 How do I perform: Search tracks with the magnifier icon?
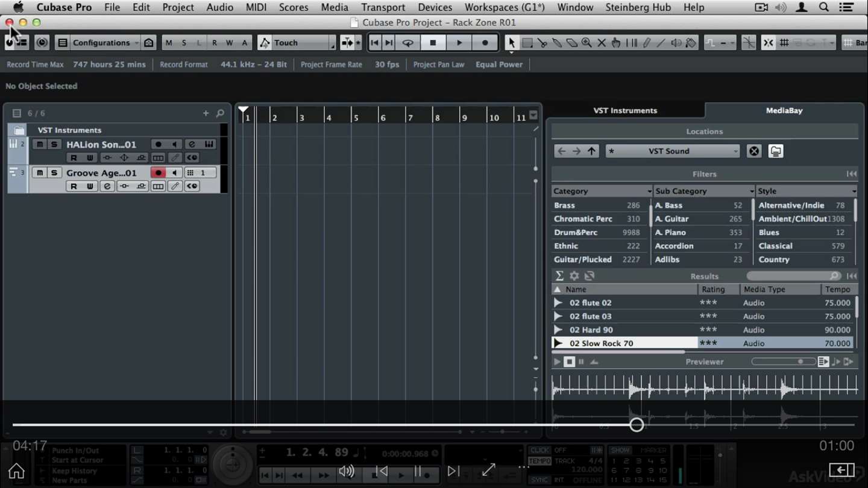click(220, 113)
